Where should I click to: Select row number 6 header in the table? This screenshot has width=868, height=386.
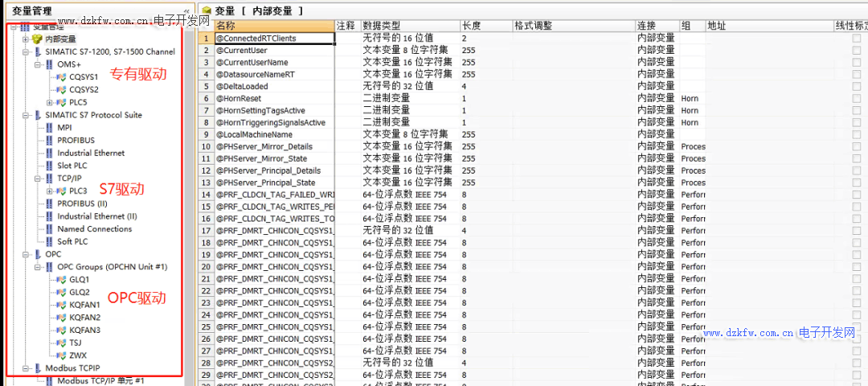pyautogui.click(x=206, y=98)
